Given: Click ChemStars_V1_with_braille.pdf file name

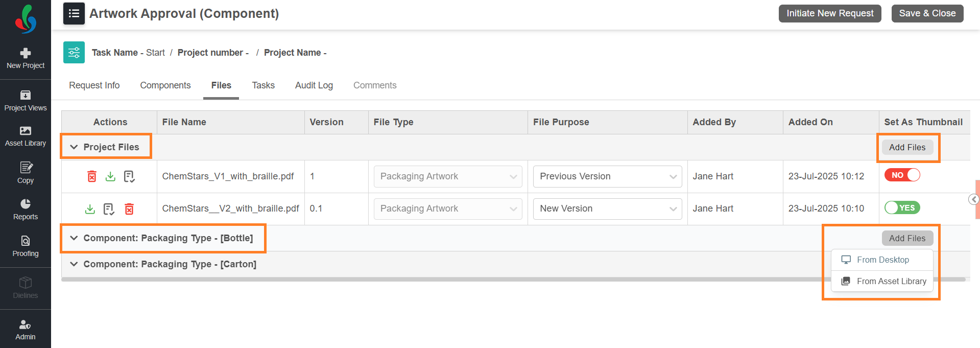Looking at the screenshot, I should 228,176.
